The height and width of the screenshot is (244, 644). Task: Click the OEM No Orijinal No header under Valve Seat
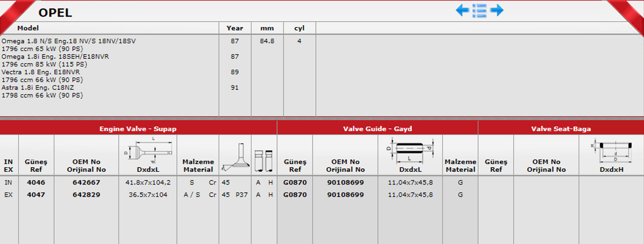tap(546, 165)
